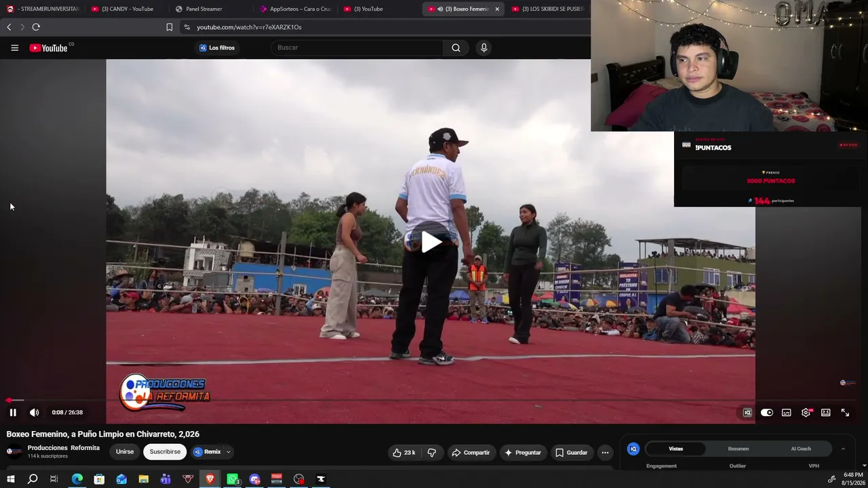Click the Engagement stat label
The image size is (868, 488).
pyautogui.click(x=661, y=466)
